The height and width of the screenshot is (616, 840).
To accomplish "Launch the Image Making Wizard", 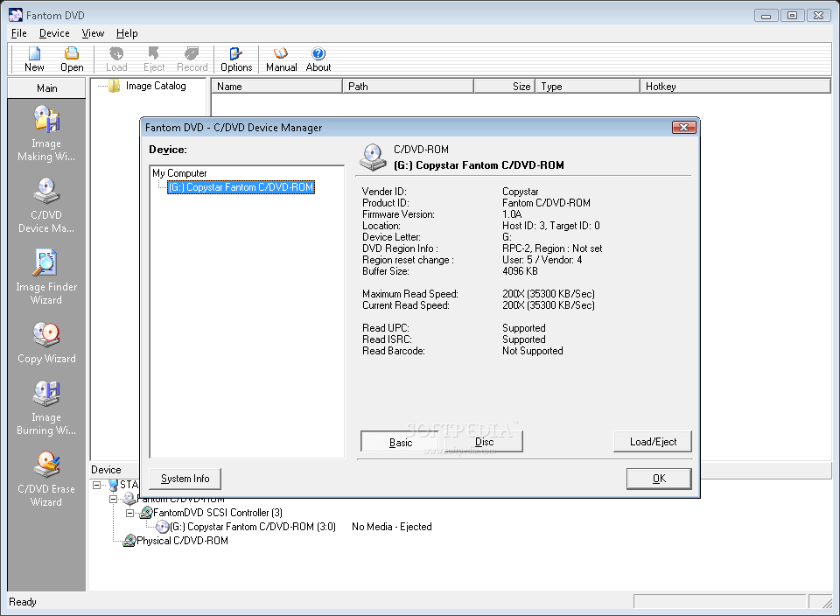I will coord(46,133).
